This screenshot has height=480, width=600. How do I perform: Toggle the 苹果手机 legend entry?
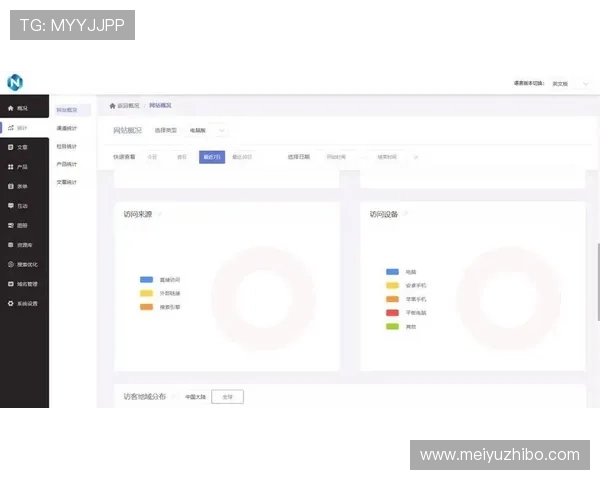[406, 299]
